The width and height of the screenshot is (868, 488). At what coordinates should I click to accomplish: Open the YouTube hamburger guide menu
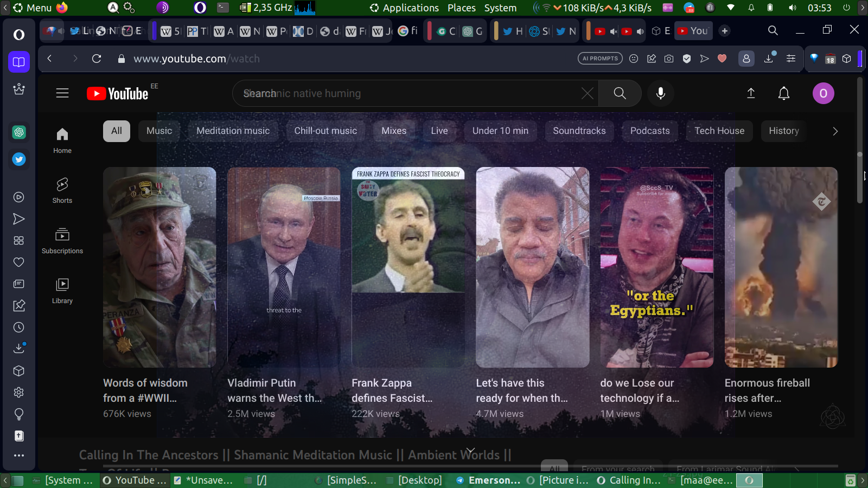coord(62,93)
